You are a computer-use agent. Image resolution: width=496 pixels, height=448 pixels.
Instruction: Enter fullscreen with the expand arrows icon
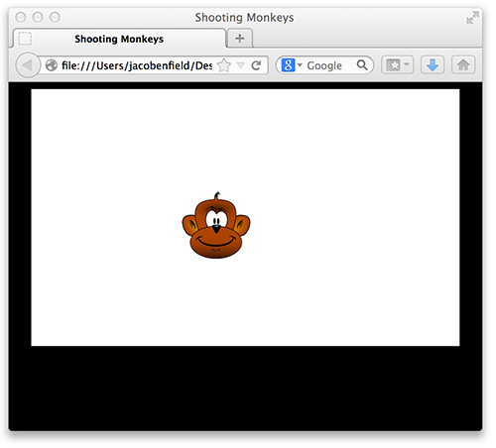tap(472, 18)
